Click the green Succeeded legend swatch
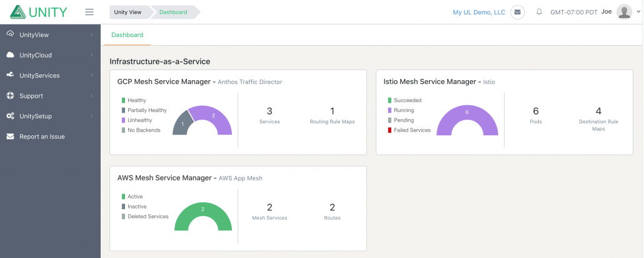 (x=390, y=100)
